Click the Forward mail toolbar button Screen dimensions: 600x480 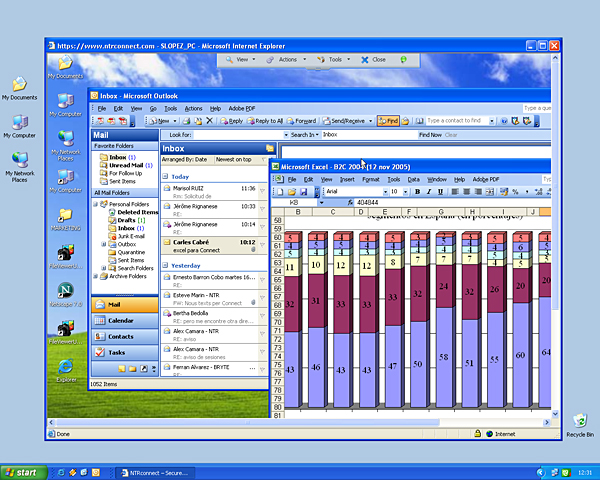[x=302, y=121]
